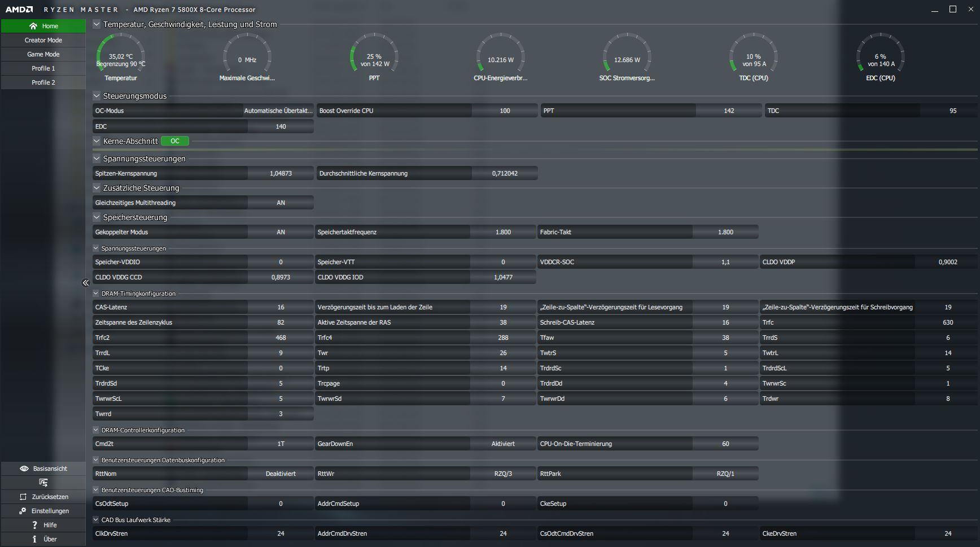Collapse CAD Bus Laufwerk Stärke subsection
This screenshot has width=980, height=547.
[96, 520]
